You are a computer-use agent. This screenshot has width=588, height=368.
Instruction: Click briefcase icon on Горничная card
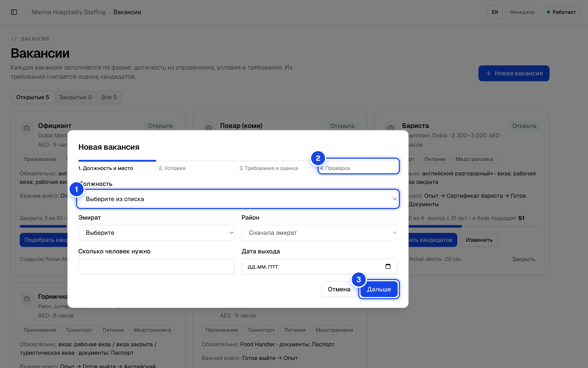click(27, 299)
